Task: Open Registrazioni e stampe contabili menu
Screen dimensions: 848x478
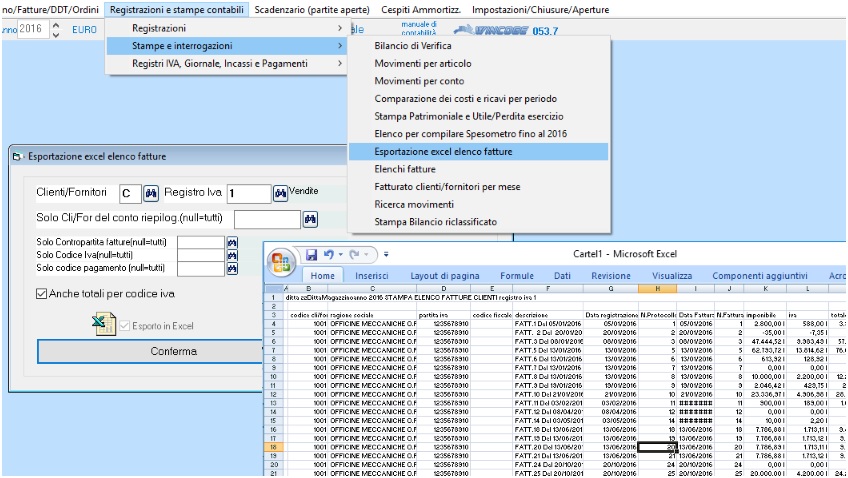Action: [177, 10]
